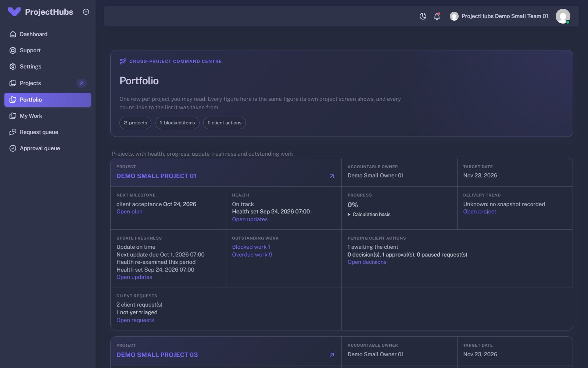Click Open plan link under next milestone
588x368 pixels.
click(x=129, y=212)
